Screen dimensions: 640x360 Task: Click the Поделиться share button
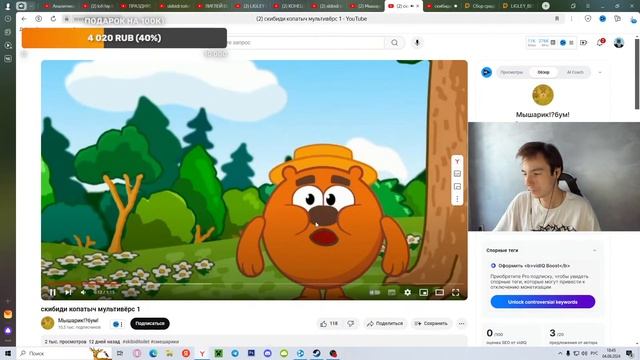pyautogui.click(x=385, y=324)
